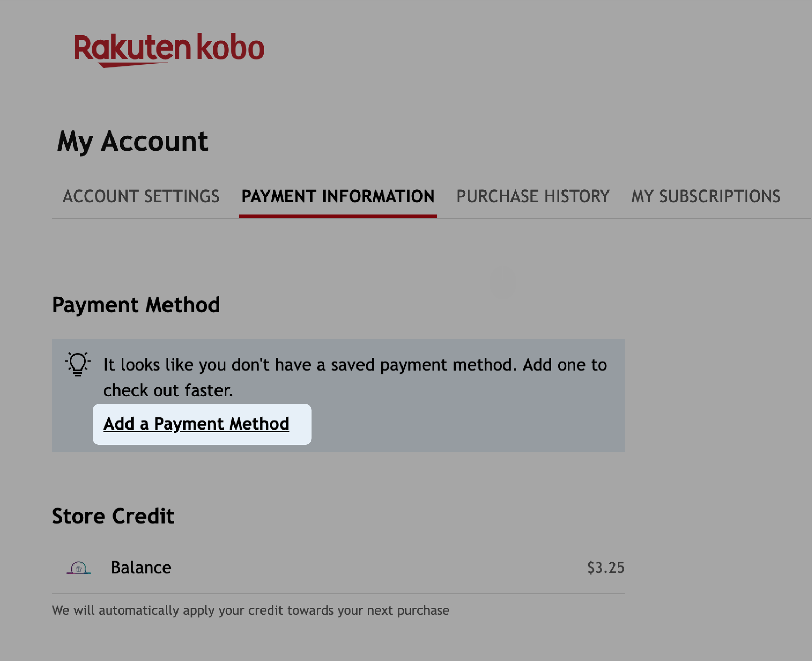Click the lightbulb tip icon
812x661 pixels.
point(78,364)
